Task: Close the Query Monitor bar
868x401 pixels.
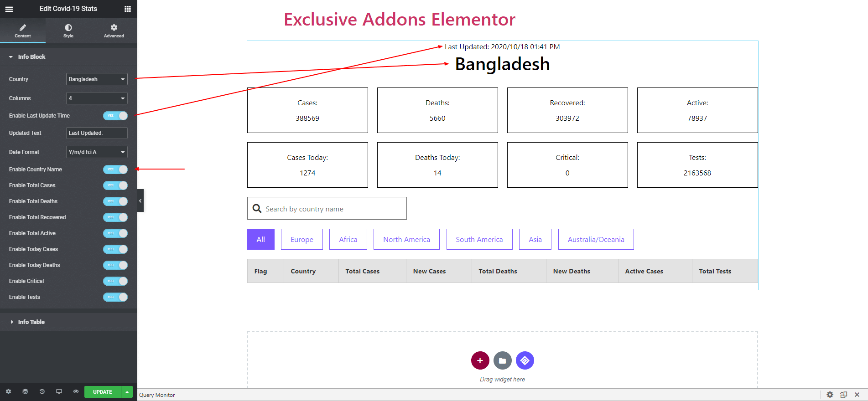Action: [x=857, y=395]
